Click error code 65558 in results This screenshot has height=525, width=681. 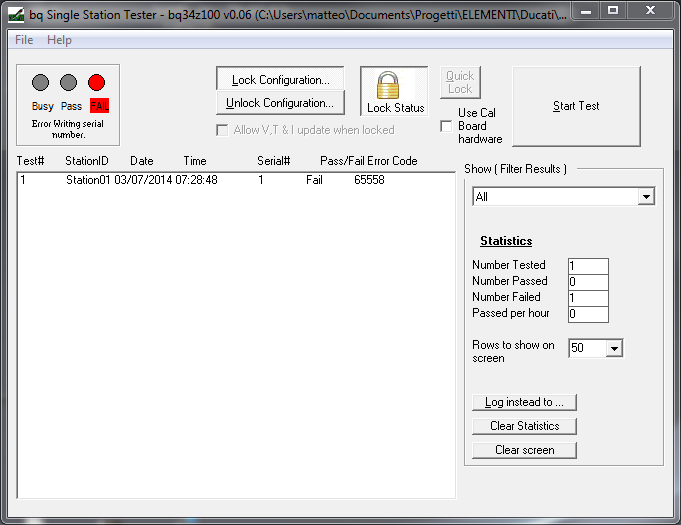point(369,180)
